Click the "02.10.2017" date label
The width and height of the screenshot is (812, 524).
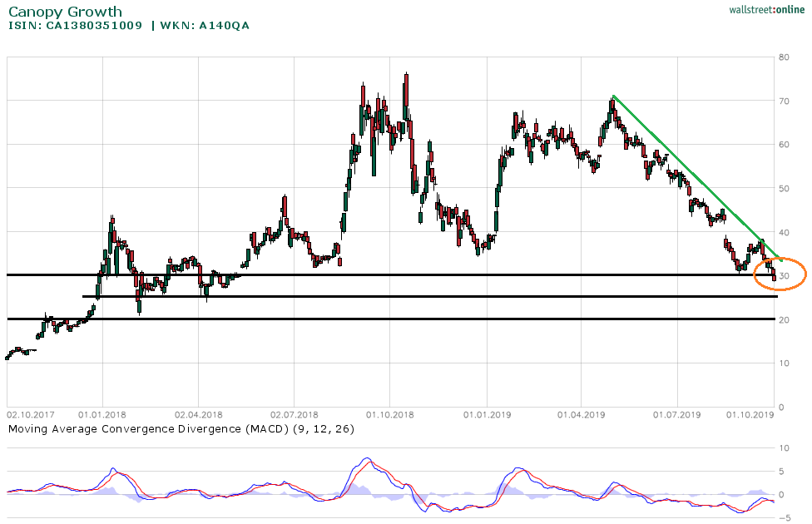[31, 415]
